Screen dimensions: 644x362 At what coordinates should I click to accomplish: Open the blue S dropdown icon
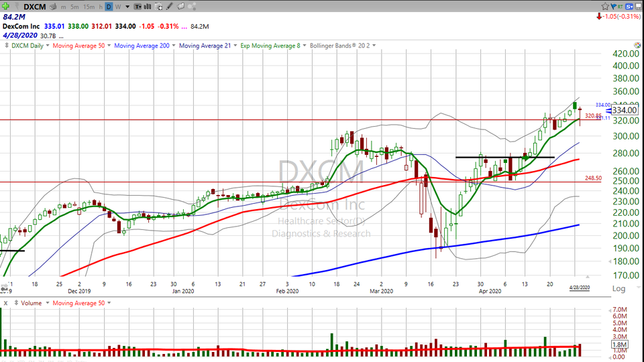629,6
